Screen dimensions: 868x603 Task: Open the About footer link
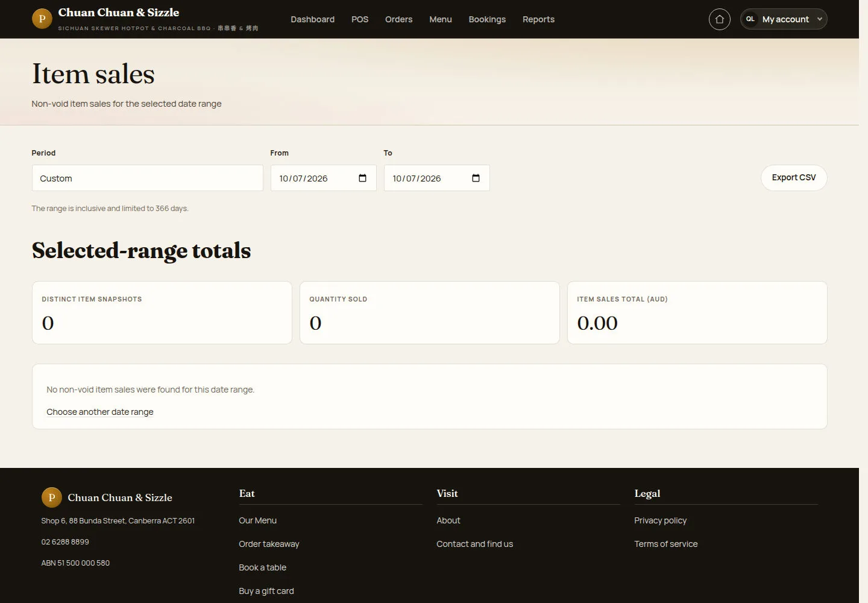[448, 520]
